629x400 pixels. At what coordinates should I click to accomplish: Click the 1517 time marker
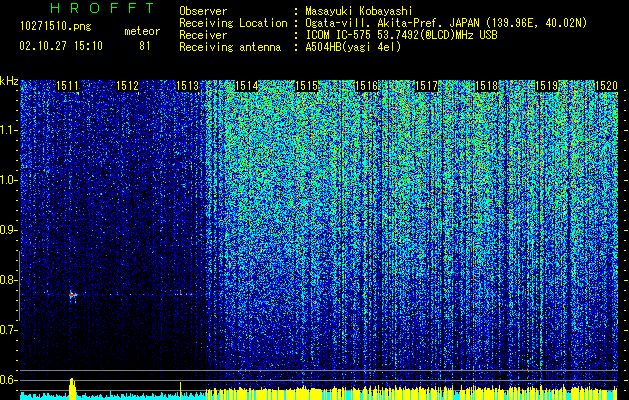[426, 86]
